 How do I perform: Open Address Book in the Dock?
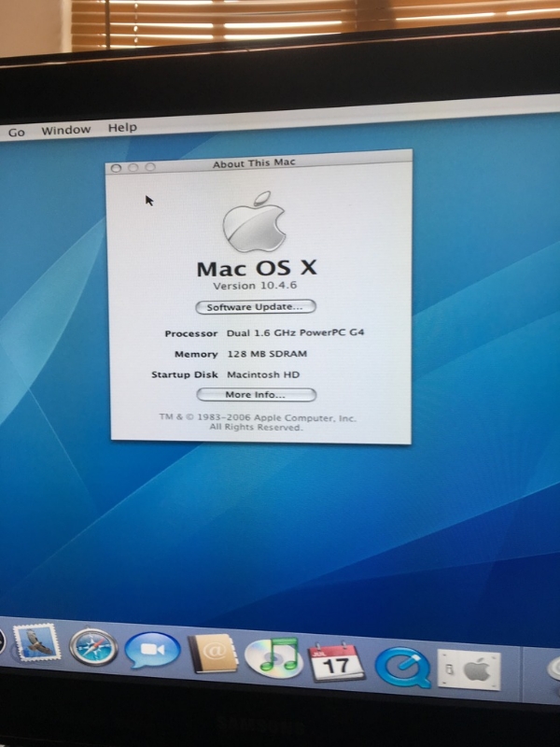point(213,653)
